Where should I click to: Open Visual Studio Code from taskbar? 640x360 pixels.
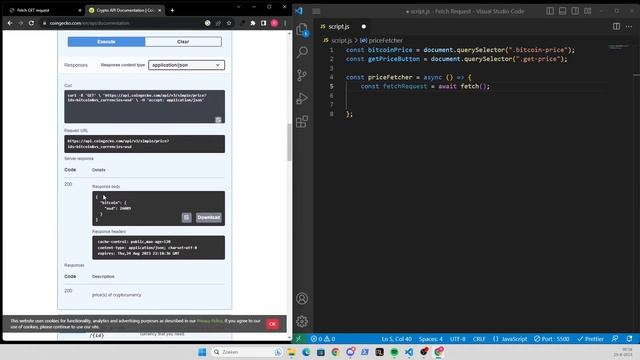409,352
